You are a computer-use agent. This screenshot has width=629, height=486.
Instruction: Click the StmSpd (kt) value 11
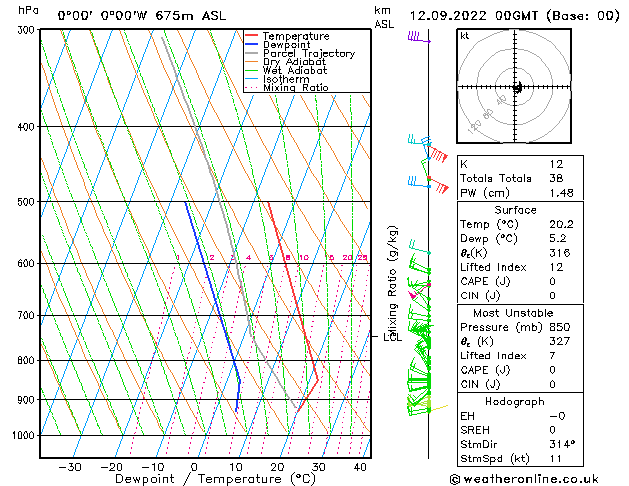556,458
